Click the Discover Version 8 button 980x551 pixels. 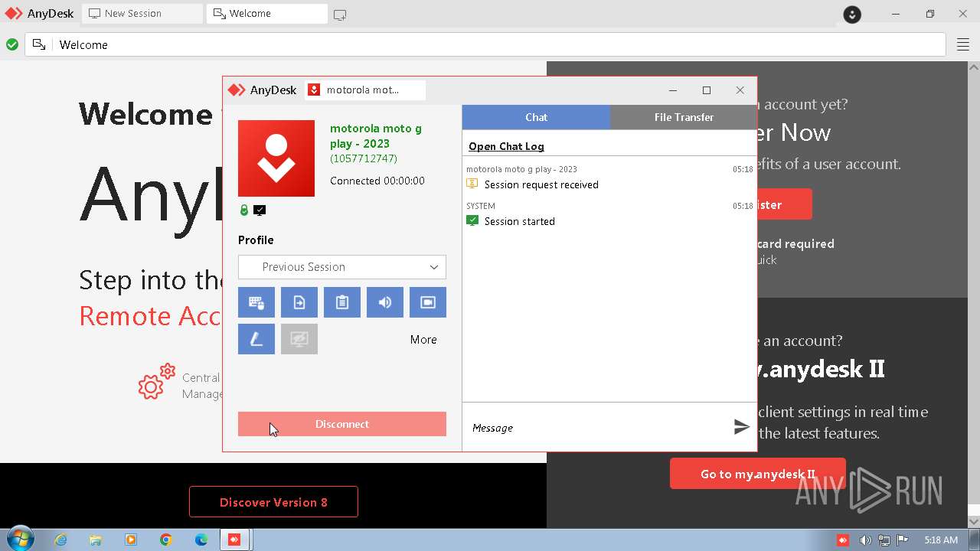273,502
